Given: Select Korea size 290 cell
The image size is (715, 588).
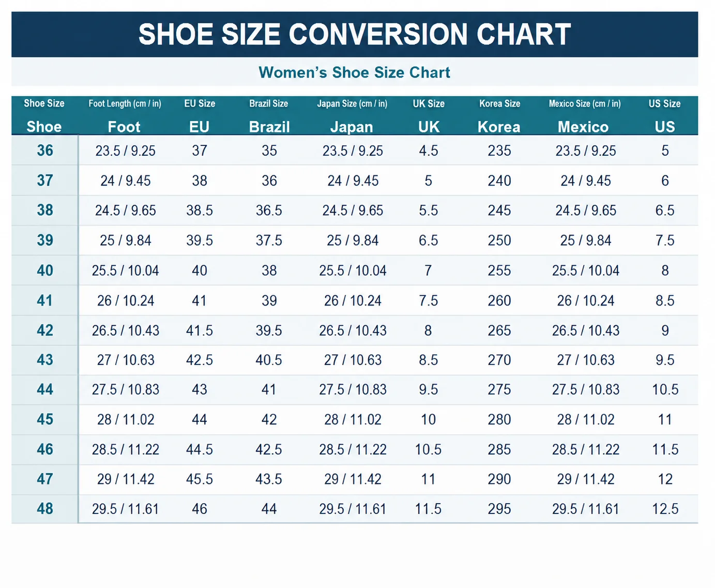Looking at the screenshot, I should (499, 479).
